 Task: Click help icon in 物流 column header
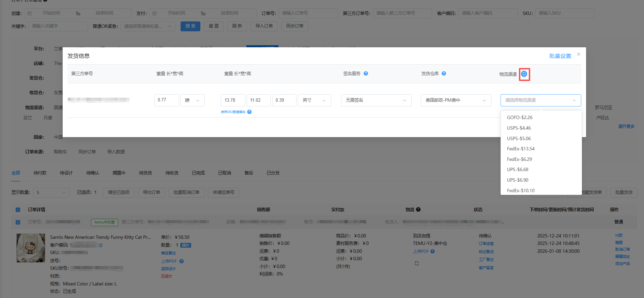(x=418, y=210)
